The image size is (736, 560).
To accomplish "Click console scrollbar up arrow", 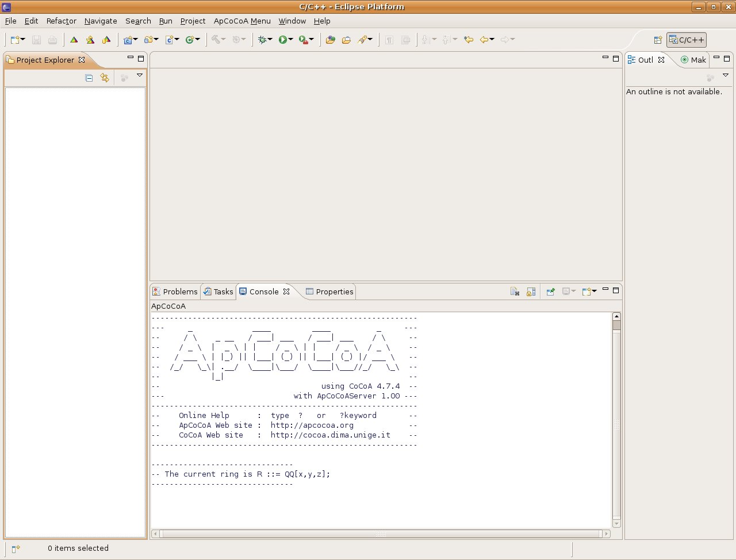I will 616,316.
